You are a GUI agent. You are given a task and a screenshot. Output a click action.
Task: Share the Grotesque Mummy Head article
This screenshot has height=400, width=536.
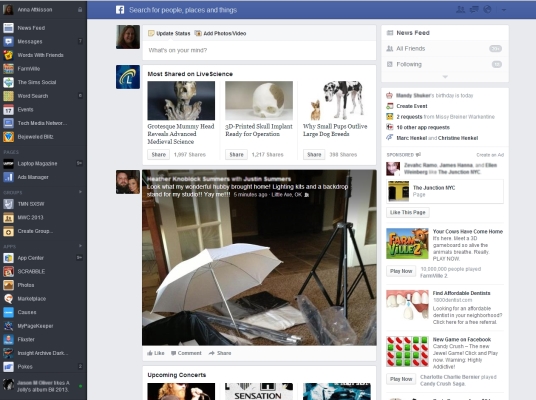click(159, 155)
